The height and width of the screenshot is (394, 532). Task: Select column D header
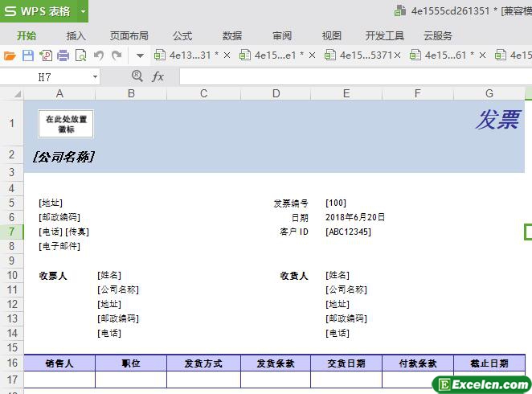(x=276, y=93)
